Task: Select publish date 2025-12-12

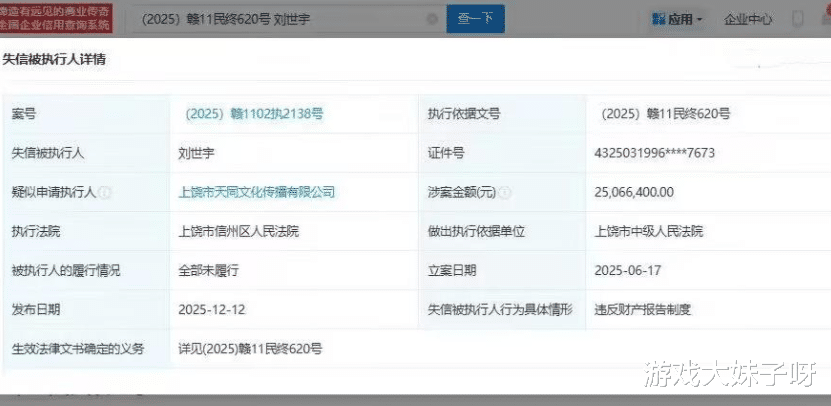Action: [212, 310]
